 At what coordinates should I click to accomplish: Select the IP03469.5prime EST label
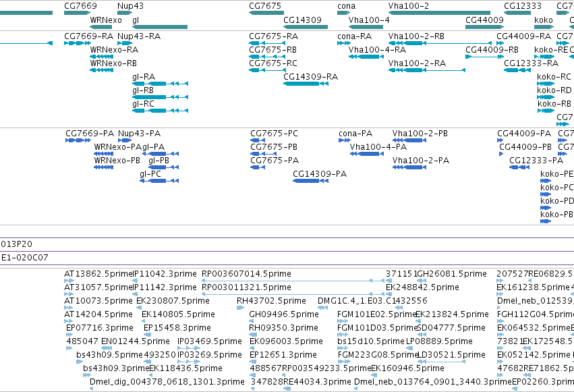210,341
